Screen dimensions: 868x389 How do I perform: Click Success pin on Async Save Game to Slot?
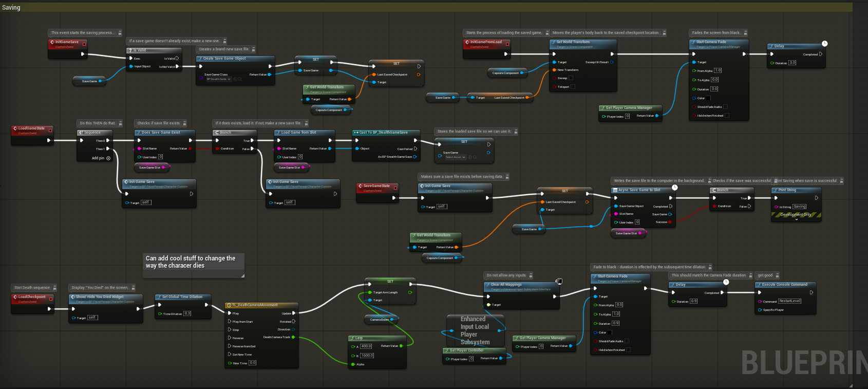click(x=670, y=222)
